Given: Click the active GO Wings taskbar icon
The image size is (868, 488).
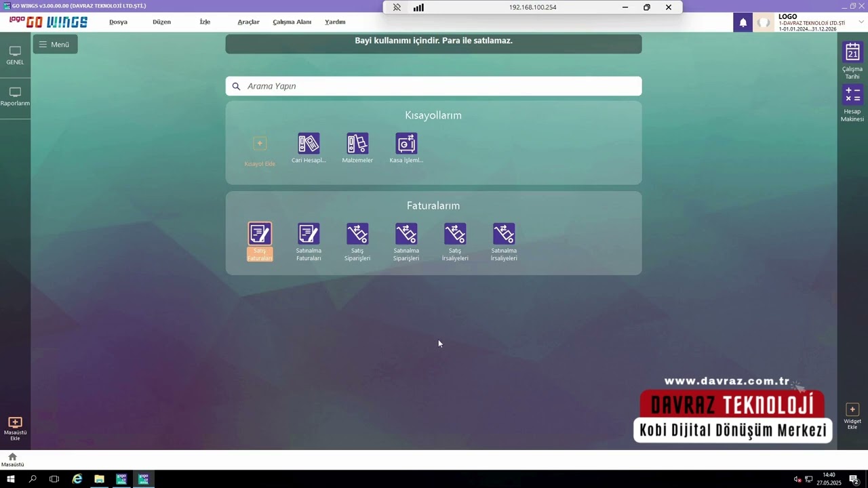Looking at the screenshot, I should (144, 479).
